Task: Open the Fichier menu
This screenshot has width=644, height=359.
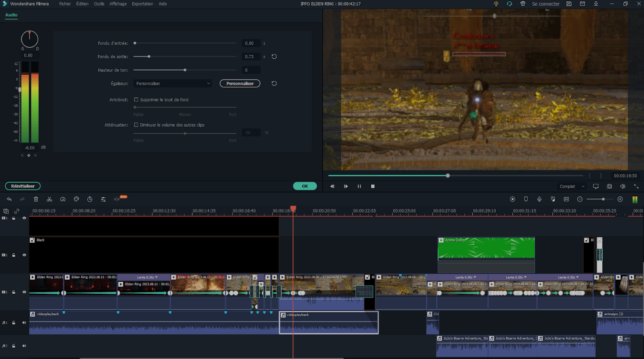Action: pos(65,4)
